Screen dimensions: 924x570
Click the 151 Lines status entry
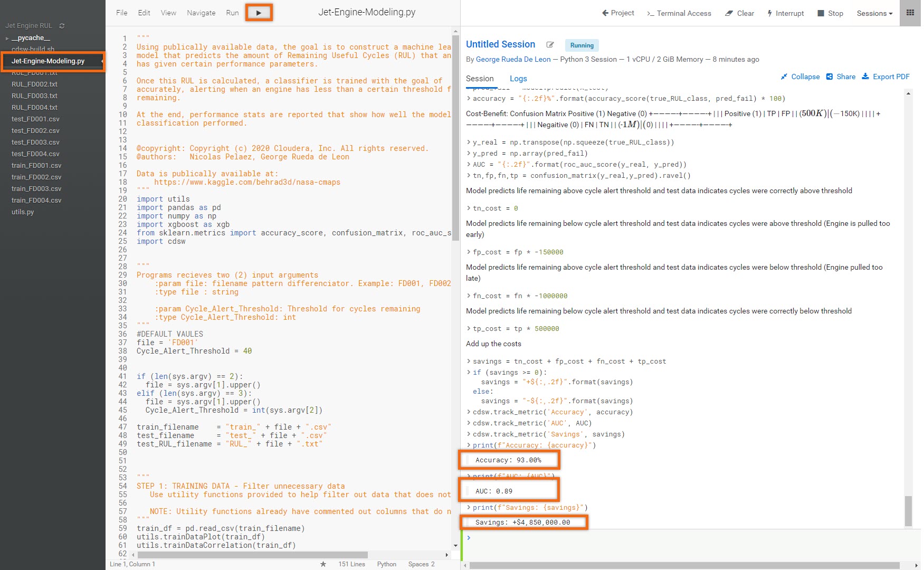coord(351,564)
